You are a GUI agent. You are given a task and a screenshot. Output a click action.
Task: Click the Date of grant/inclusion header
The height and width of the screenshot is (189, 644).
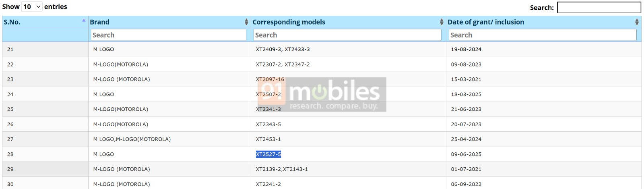tap(486, 22)
